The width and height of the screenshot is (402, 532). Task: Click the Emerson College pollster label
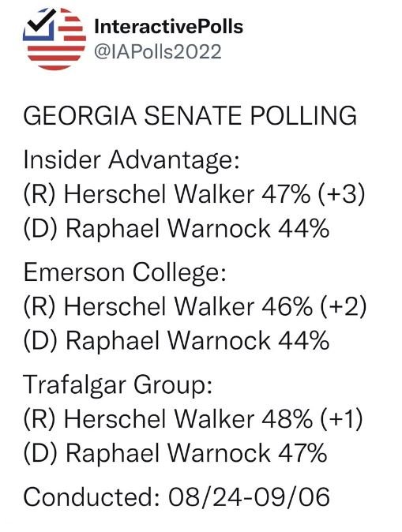(x=125, y=272)
